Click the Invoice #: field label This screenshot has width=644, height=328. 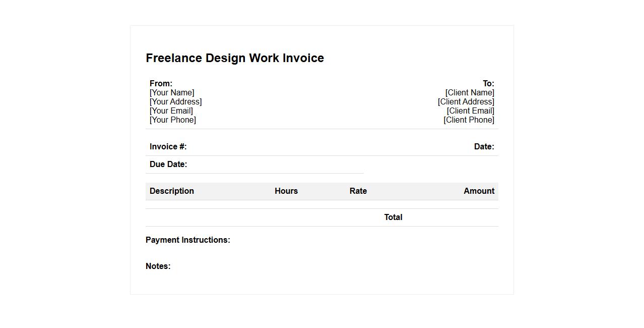(x=168, y=147)
